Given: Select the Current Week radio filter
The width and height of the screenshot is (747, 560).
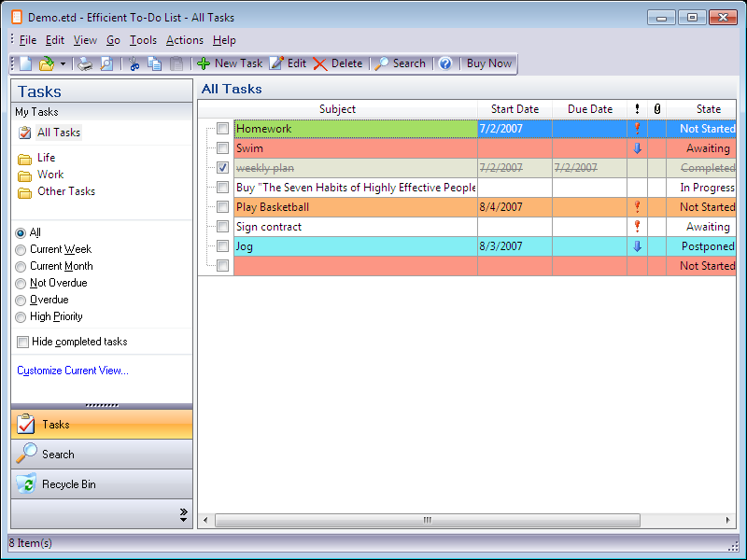Looking at the screenshot, I should coord(21,249).
